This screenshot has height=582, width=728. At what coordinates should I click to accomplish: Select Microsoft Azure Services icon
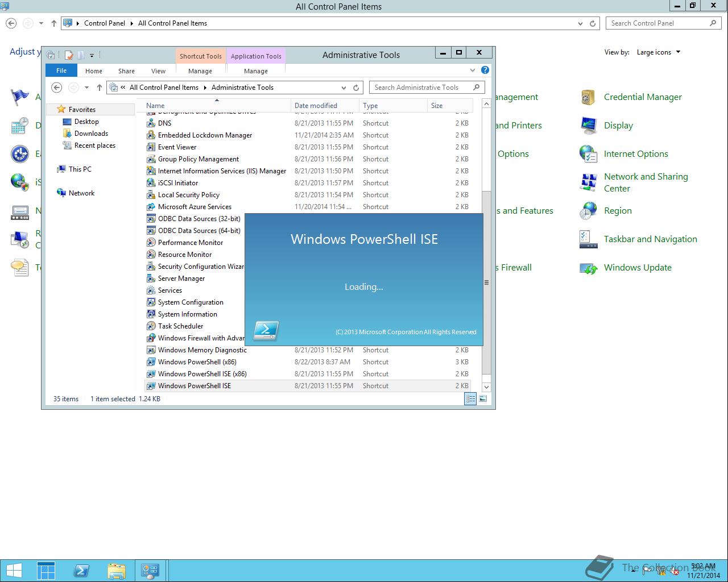pos(151,206)
